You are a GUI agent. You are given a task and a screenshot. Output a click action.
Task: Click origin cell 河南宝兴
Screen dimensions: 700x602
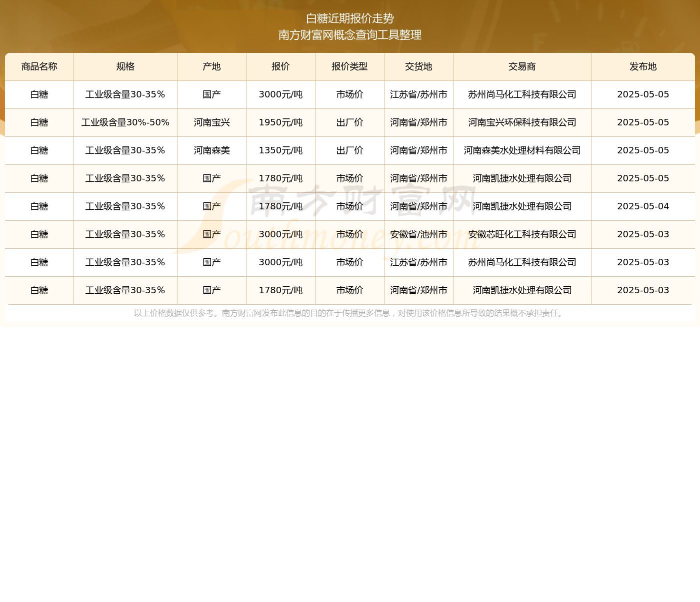pos(212,123)
